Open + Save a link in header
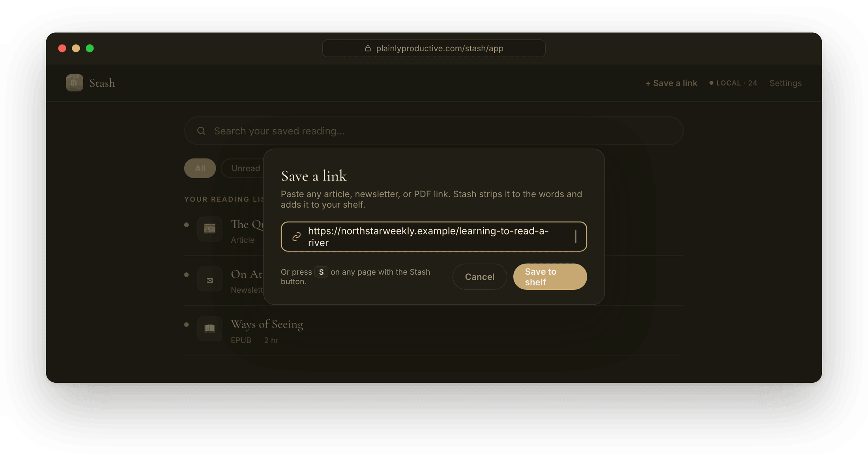This screenshot has height=460, width=868. [x=671, y=83]
